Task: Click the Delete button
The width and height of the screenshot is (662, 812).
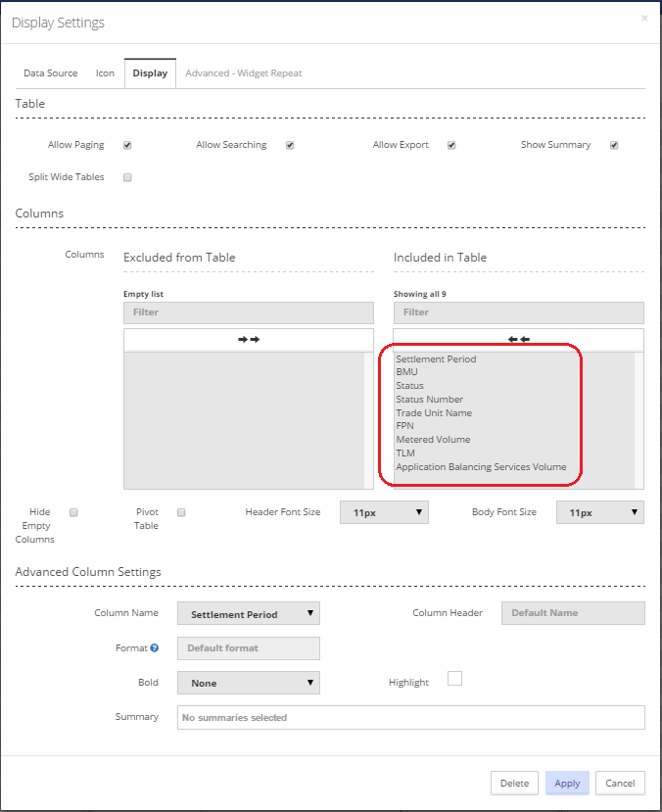Action: 514,783
